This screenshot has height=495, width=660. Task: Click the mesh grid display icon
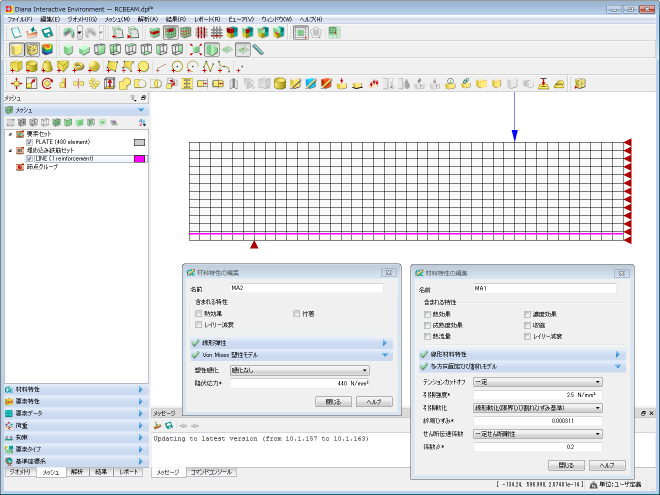[216, 32]
